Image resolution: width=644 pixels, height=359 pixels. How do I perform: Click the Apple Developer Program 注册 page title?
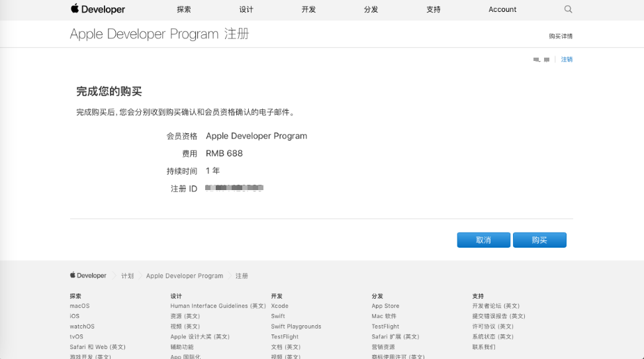click(160, 34)
